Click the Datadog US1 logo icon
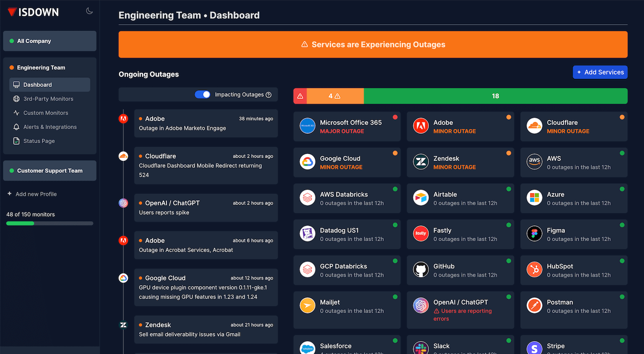The image size is (644, 354). click(x=308, y=234)
